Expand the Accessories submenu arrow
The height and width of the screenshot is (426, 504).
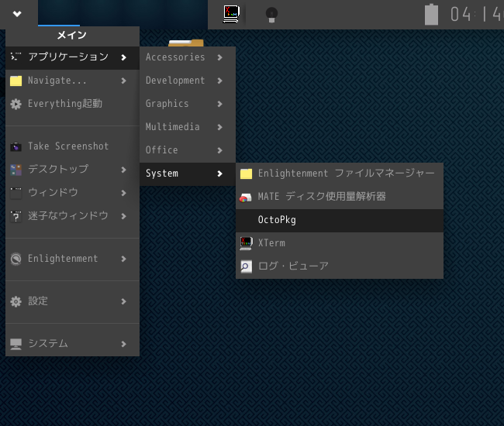pos(220,57)
